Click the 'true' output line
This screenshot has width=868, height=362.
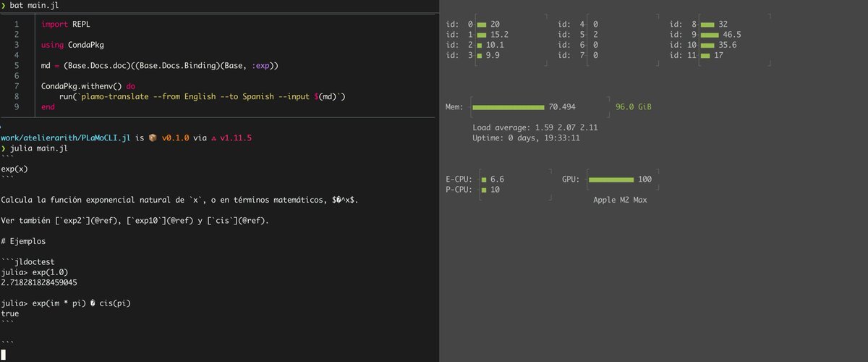[10, 313]
